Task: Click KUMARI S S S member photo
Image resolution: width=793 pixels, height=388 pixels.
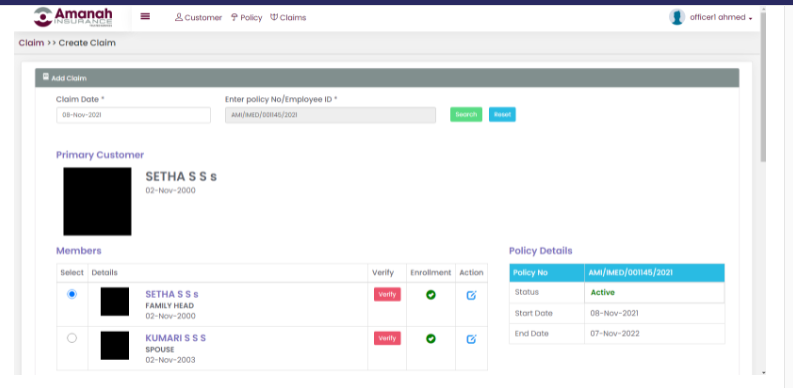Action: click(115, 346)
